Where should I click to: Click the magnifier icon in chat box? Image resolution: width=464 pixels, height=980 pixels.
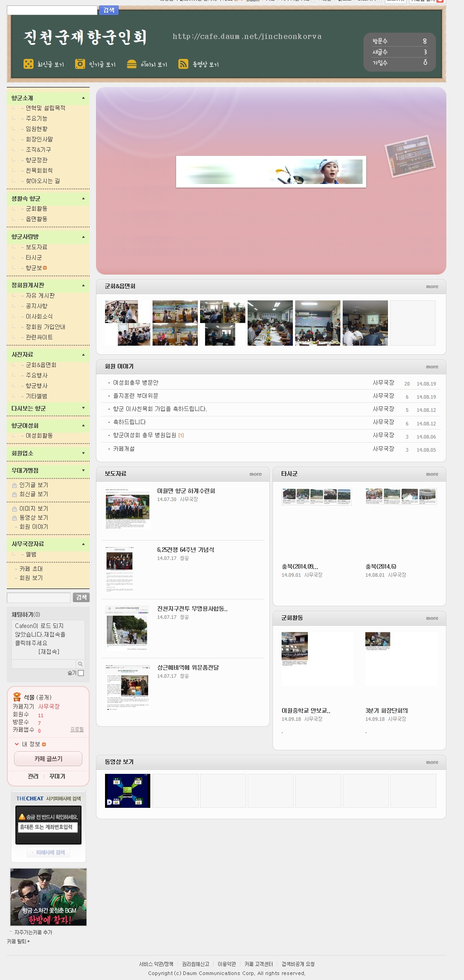pyautogui.click(x=80, y=664)
